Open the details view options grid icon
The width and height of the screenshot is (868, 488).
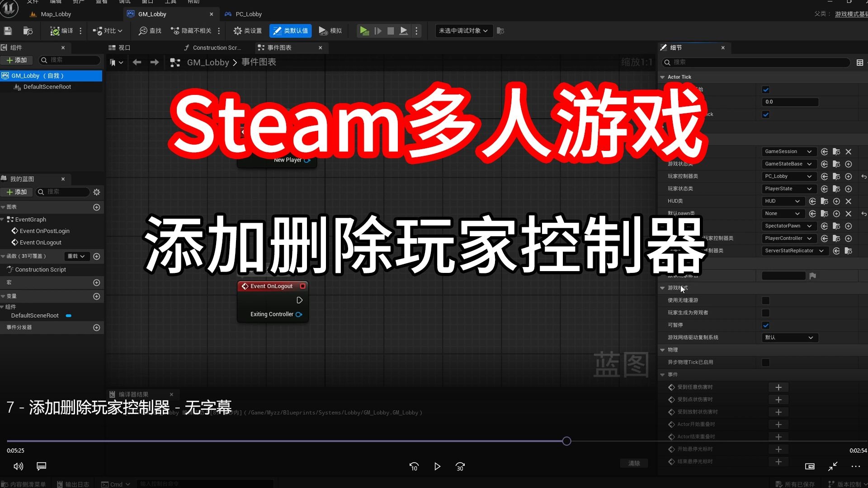860,62
